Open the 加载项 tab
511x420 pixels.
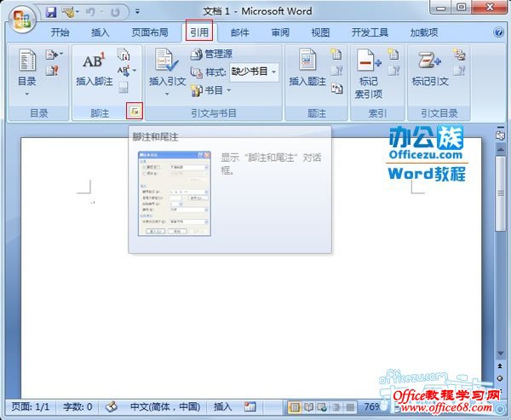click(x=423, y=32)
